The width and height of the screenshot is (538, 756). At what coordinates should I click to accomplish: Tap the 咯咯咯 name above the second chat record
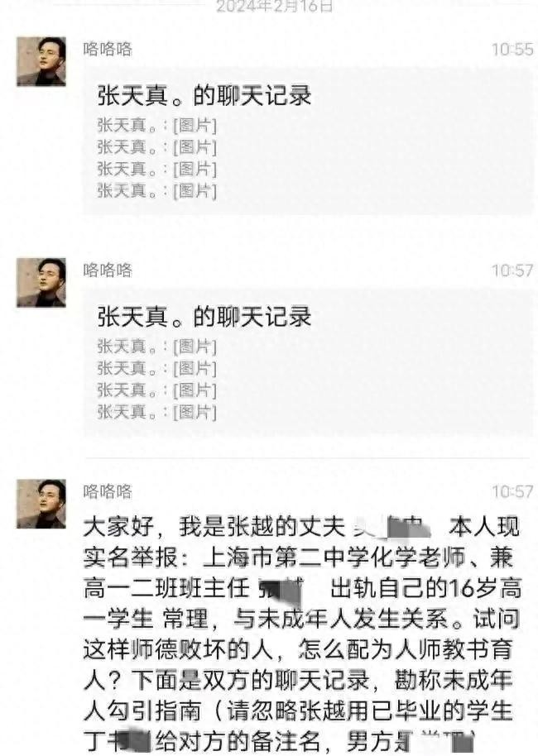coord(108,270)
